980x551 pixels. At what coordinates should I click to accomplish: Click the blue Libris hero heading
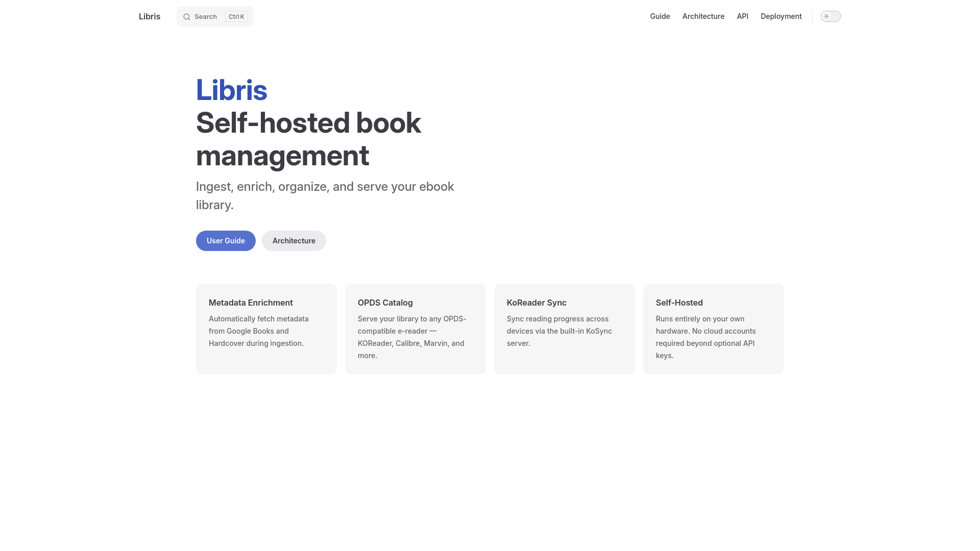click(231, 90)
